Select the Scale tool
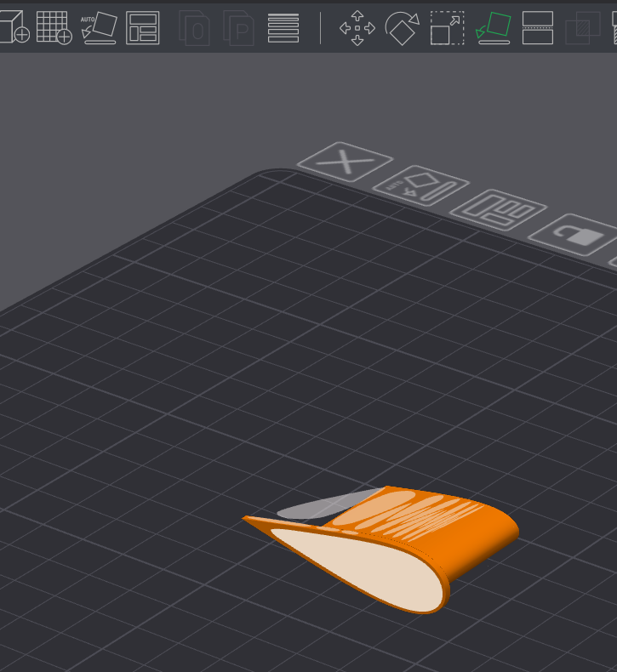Viewport: 617px width, 672px height. coord(447,28)
